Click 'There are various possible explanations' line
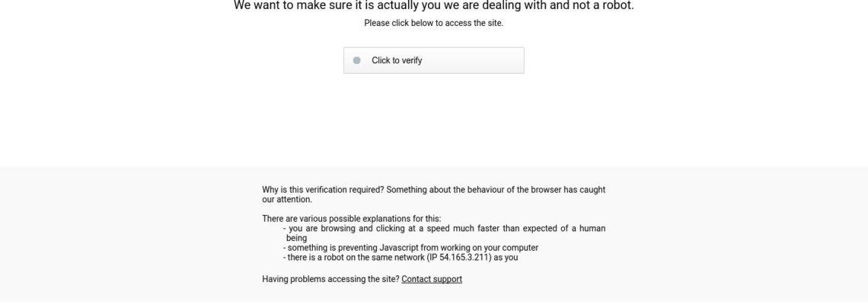 352,219
